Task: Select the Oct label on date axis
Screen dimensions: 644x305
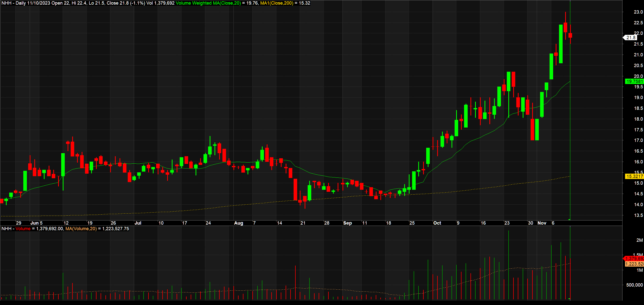Action: click(437, 223)
